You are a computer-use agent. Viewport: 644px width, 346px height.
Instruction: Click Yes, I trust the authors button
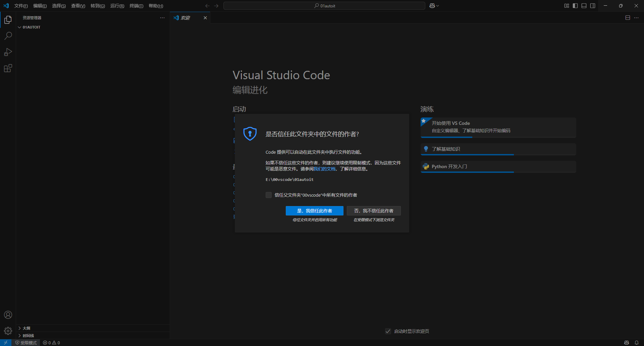pos(315,211)
